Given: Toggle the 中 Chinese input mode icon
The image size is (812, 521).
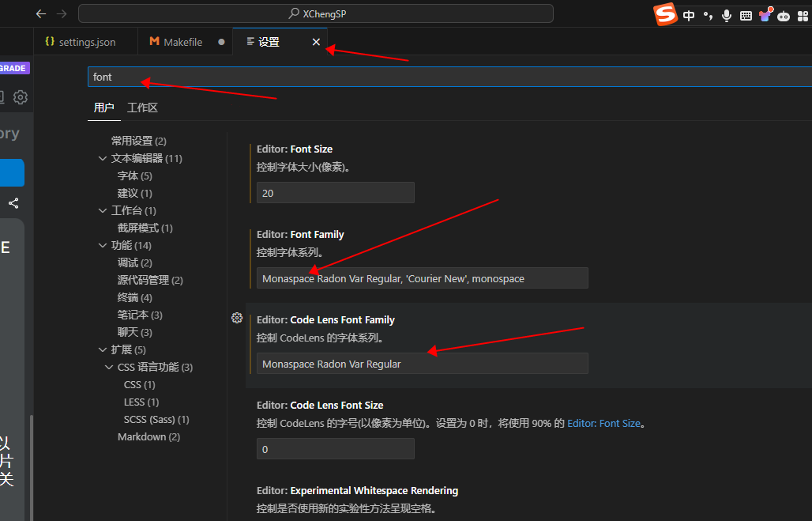Looking at the screenshot, I should [689, 16].
